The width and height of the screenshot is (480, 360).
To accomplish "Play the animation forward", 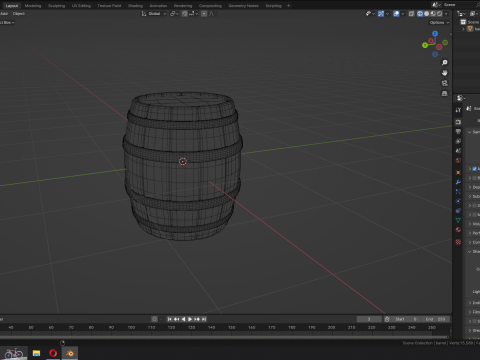I will click(x=190, y=319).
